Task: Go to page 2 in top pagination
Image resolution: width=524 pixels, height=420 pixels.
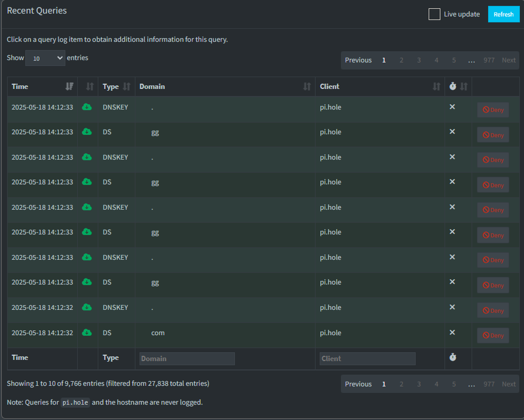Action: 402,60
